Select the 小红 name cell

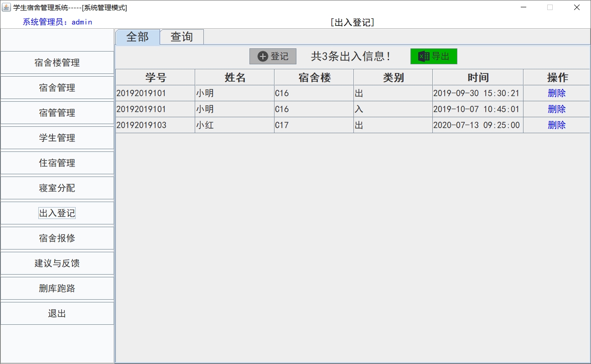click(235, 125)
